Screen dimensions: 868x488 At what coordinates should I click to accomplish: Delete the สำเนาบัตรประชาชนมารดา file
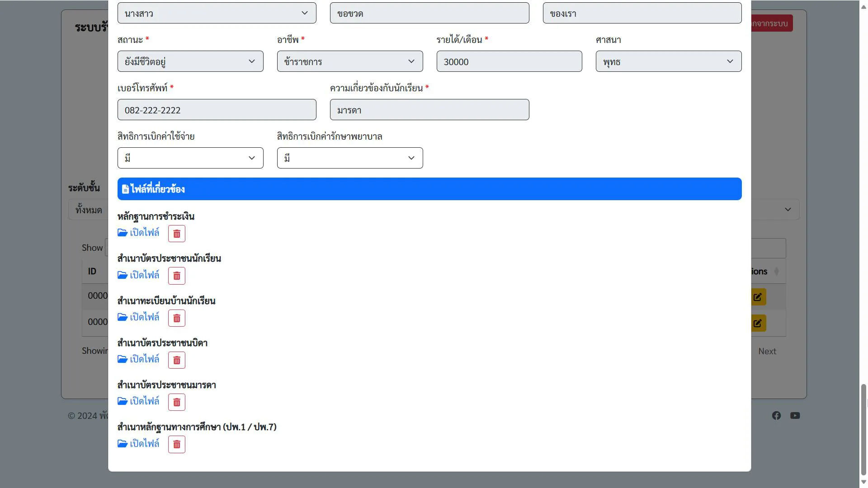pos(177,402)
